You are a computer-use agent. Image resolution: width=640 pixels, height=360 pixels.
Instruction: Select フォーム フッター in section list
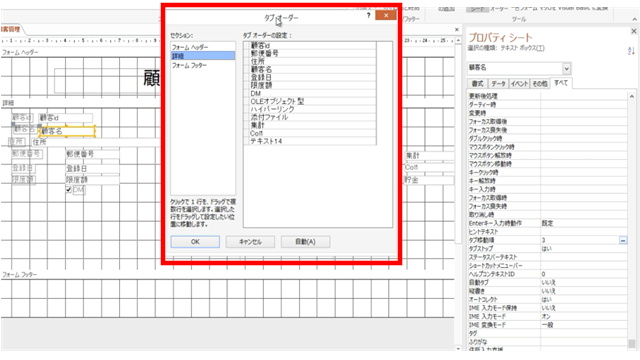(x=202, y=65)
